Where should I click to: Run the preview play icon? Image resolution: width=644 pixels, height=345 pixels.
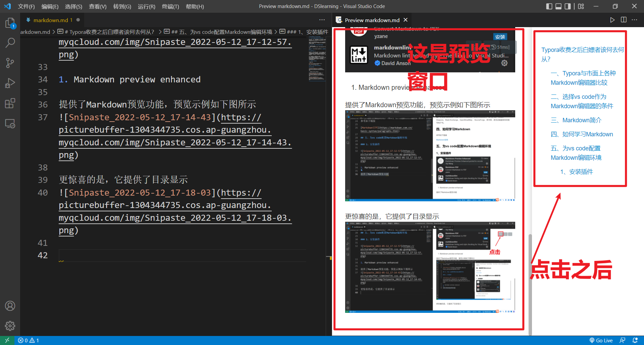[612, 20]
